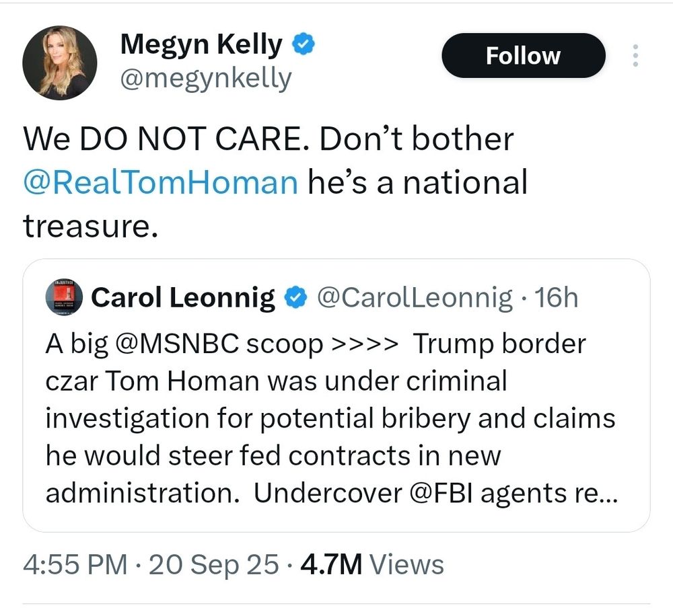Open Carol Leonnig's small avatar thumbnail
Screen dimensions: 673x616
[63, 297]
